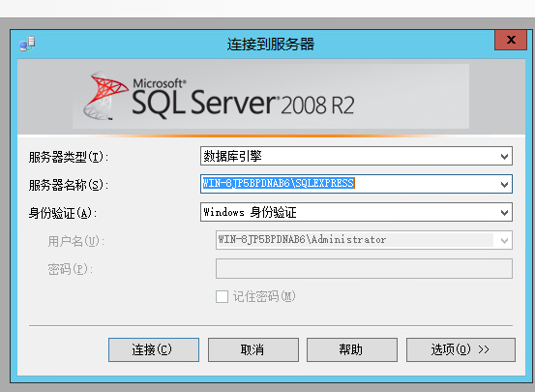Click the 记住密码(M) label text
Image resolution: width=535 pixels, height=392 pixels.
point(264,296)
